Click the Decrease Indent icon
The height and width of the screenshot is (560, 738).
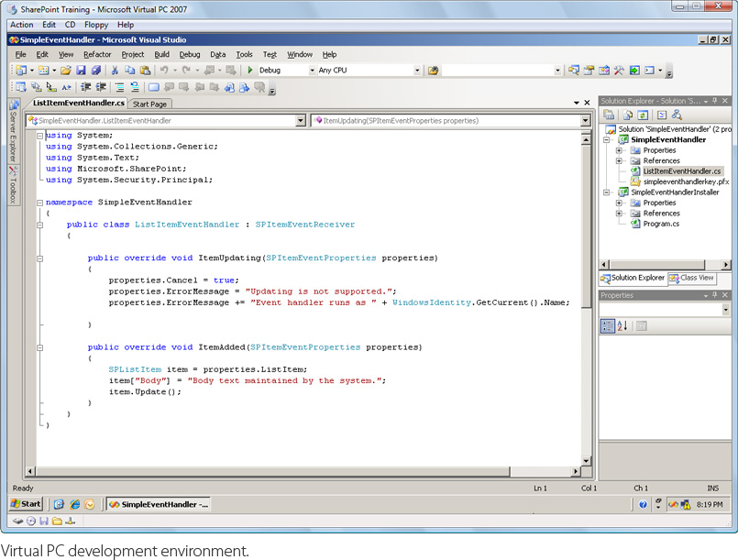85,87
